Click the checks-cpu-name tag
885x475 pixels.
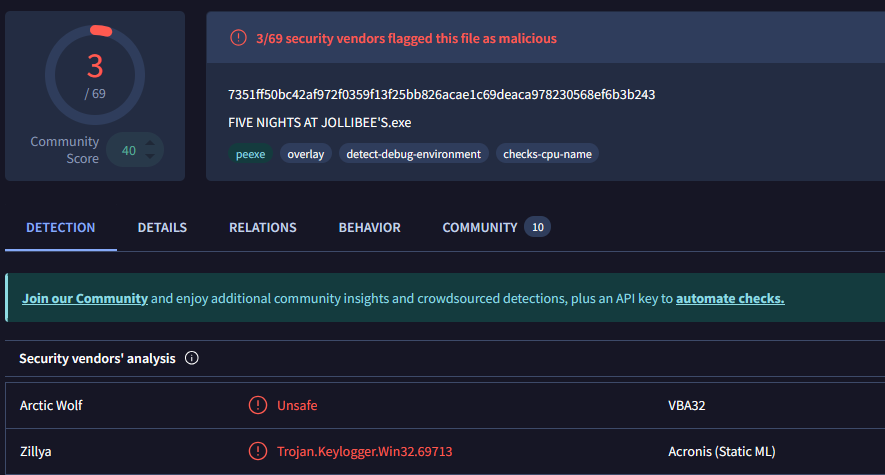(547, 154)
